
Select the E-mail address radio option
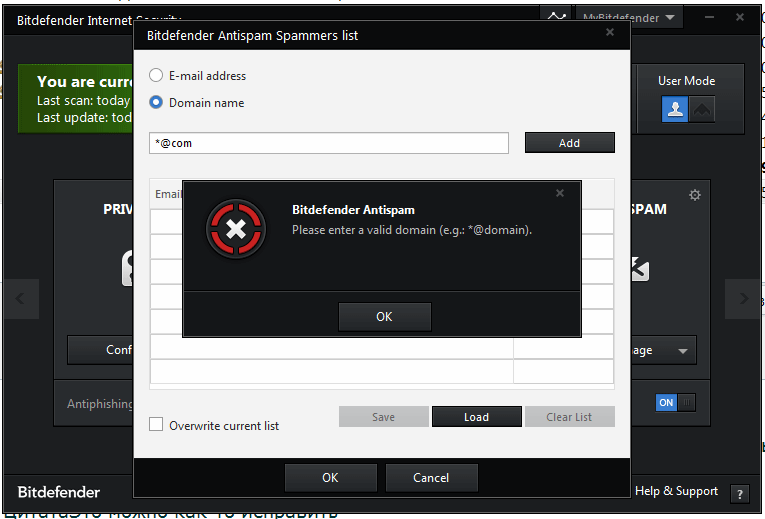click(x=156, y=75)
